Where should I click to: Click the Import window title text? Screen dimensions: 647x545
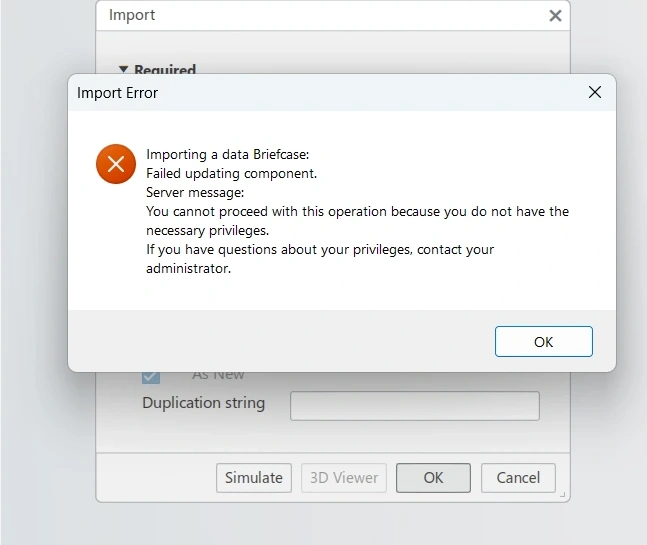coord(132,15)
